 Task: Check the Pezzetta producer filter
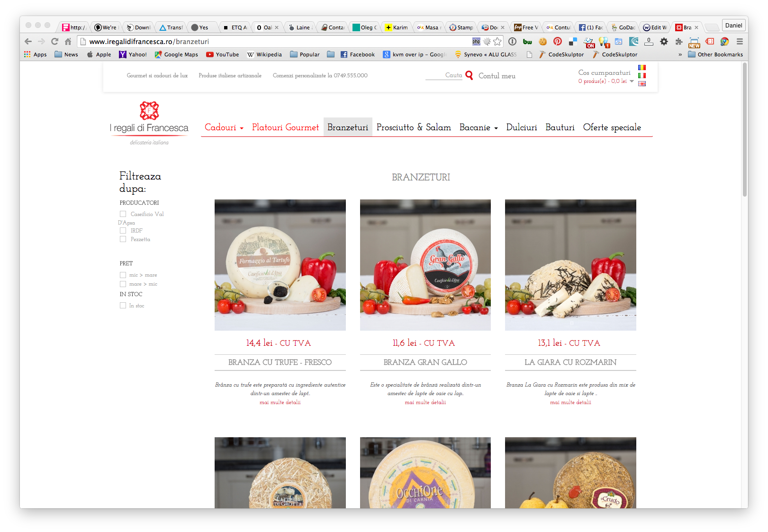click(123, 239)
